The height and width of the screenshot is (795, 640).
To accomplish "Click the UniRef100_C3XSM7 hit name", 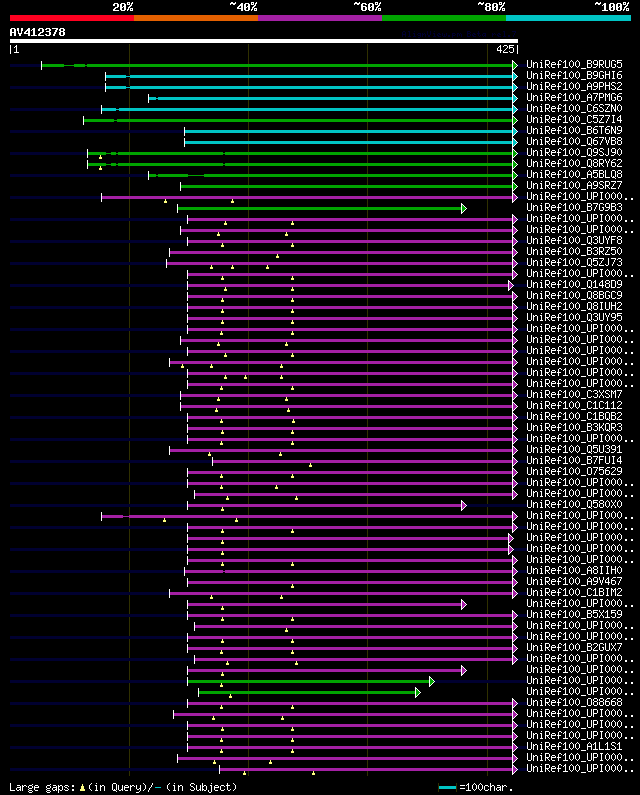I will 574,394.
